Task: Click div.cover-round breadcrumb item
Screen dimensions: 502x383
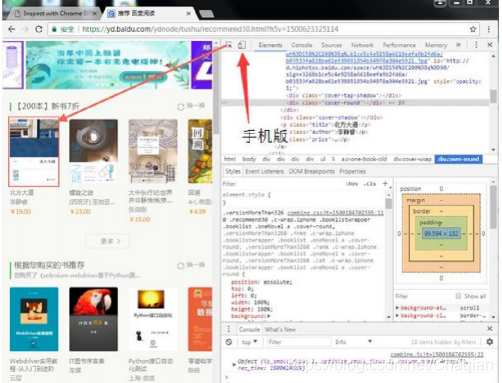Action: coord(458,159)
